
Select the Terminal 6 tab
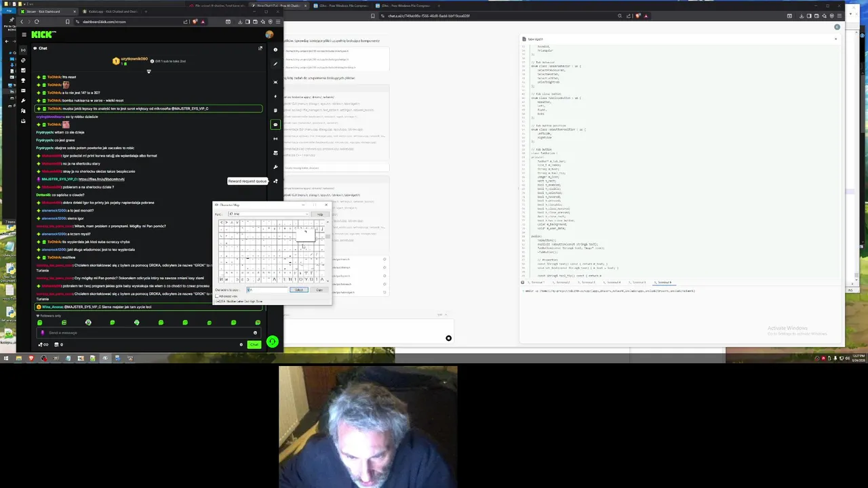click(x=663, y=283)
